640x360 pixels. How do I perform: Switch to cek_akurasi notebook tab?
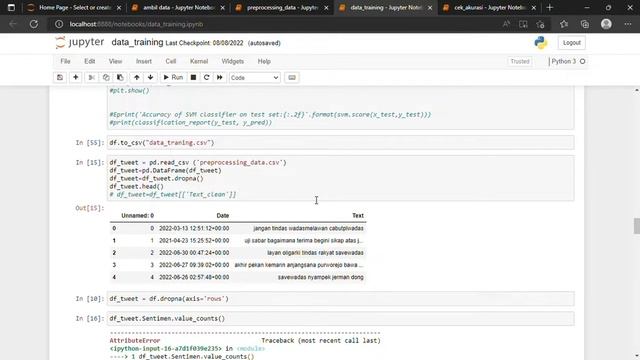point(490,7)
